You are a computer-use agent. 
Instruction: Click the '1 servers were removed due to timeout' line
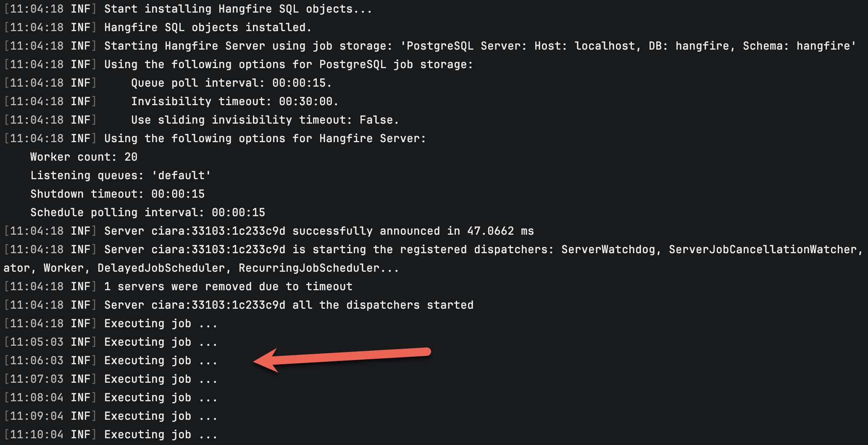click(x=228, y=286)
